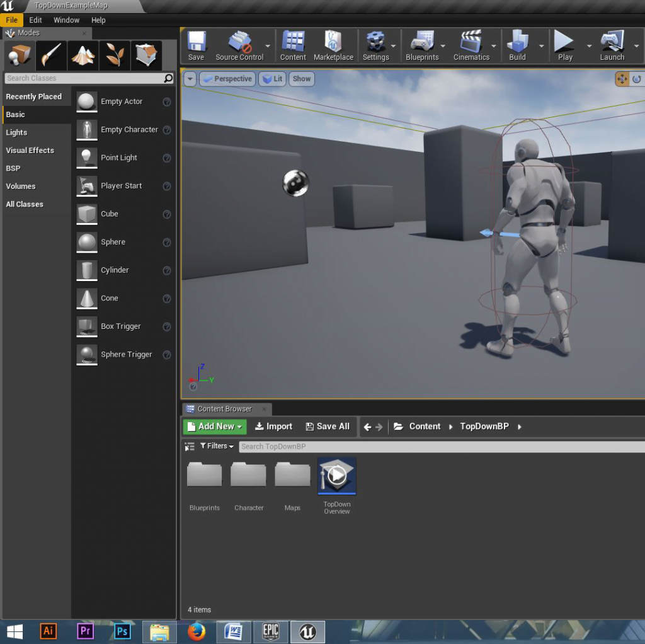The image size is (645, 644).
Task: Open the Marketplace toolbar icon
Action: tap(333, 45)
